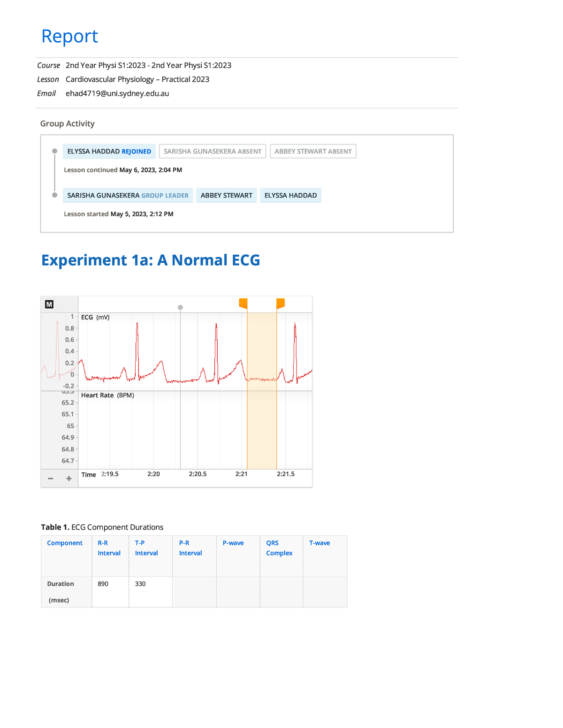Select the left orange selection flag
The width and height of the screenshot is (563, 728).
click(x=243, y=303)
